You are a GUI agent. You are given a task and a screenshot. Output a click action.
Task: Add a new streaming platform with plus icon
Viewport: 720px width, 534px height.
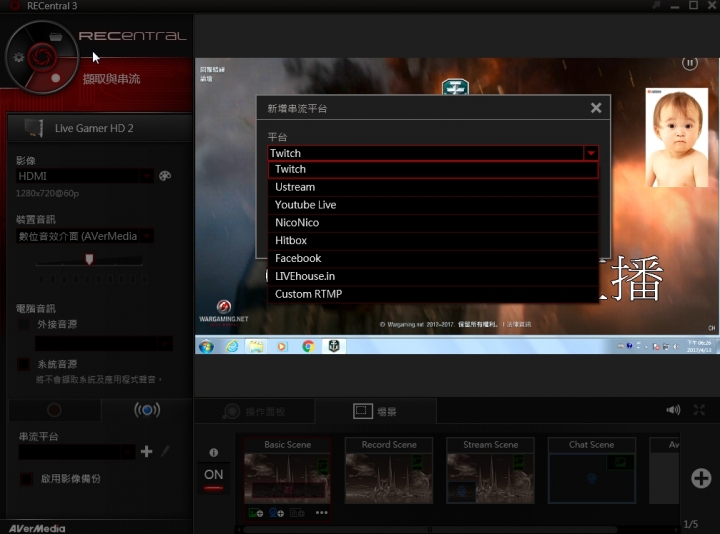click(146, 452)
